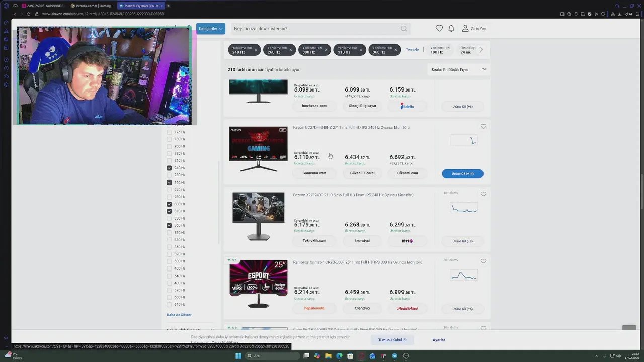Open Fazeon X27F240P product title
Screen dimensions: 644x362
click(353, 195)
